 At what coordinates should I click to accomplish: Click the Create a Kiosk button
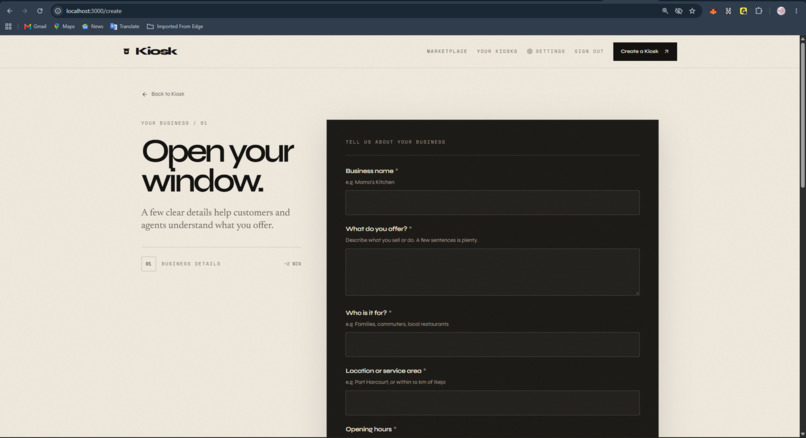click(x=645, y=51)
